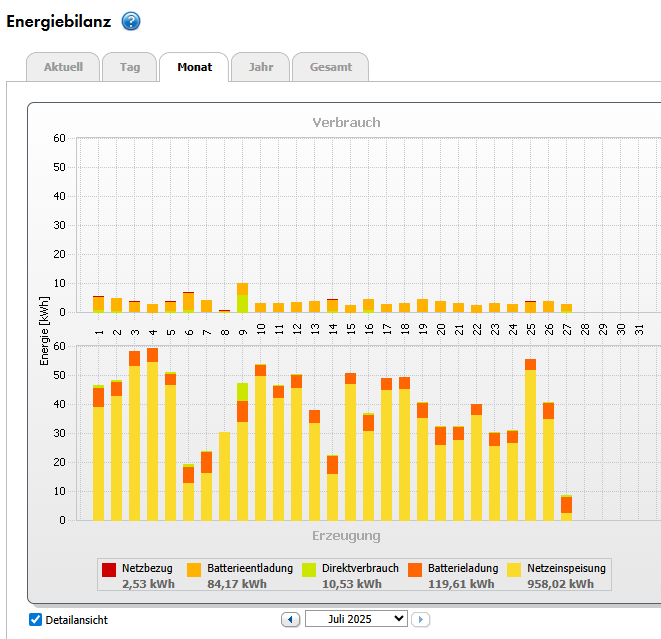This screenshot has width=661, height=639.
Task: Click the red Netzbezug legend swatch
Action: pyautogui.click(x=109, y=570)
